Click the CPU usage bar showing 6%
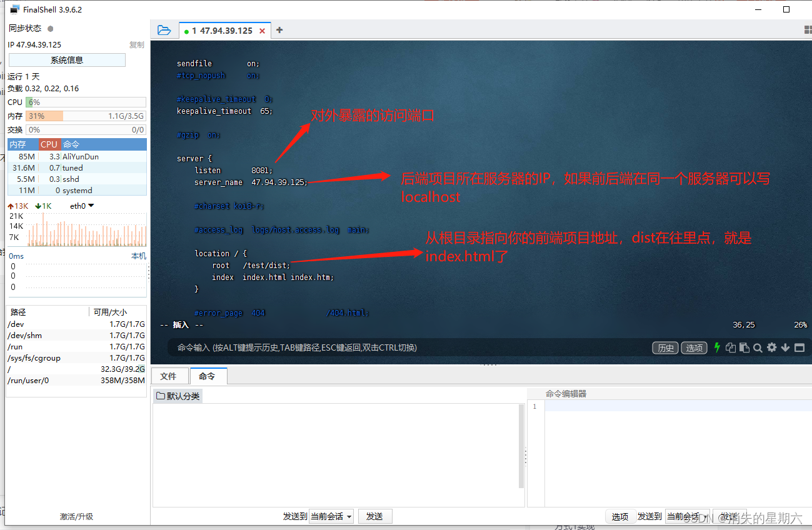This screenshot has width=812, height=530. click(86, 102)
